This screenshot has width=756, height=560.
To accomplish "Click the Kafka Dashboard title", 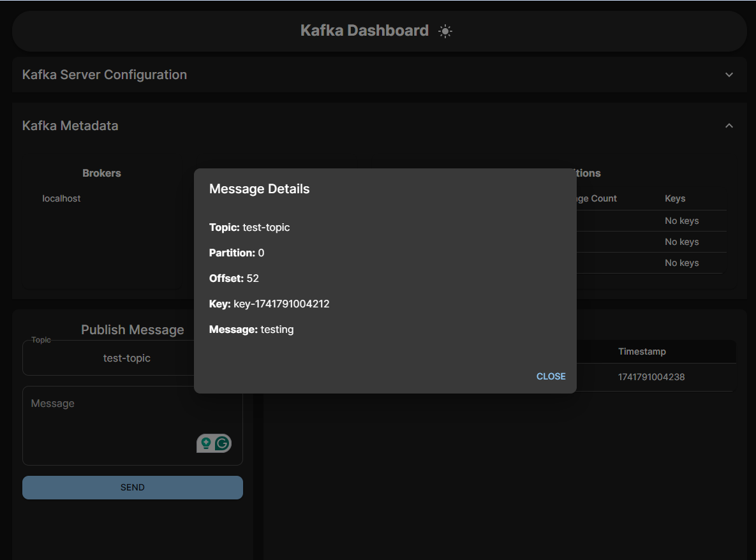I will [364, 31].
